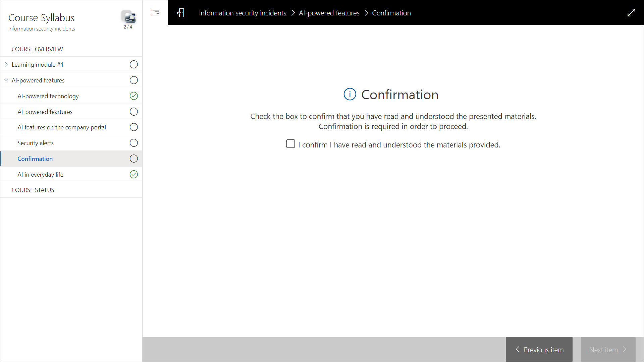The height and width of the screenshot is (362, 644).
Task: Select AI features on the company portal
Action: 62,127
